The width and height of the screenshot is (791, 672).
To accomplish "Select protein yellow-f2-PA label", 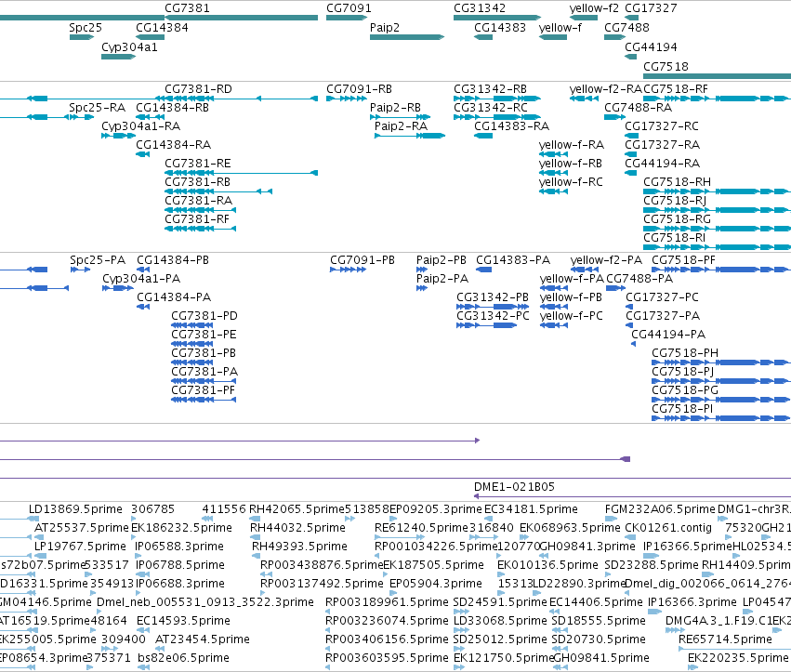I will pos(606,260).
